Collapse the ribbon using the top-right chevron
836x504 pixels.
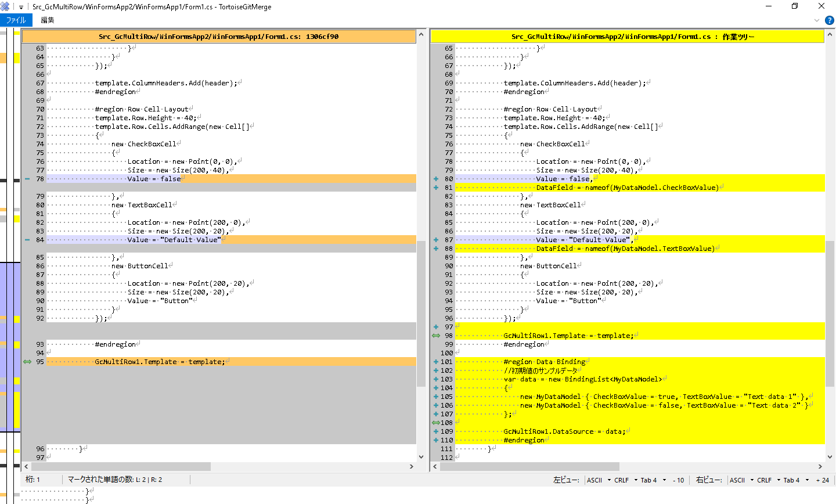pyautogui.click(x=817, y=20)
